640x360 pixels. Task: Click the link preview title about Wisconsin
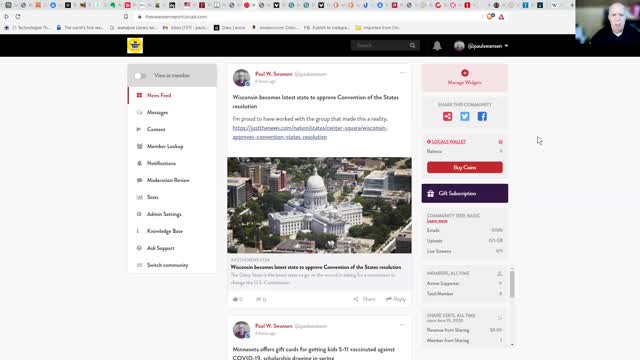point(316,267)
